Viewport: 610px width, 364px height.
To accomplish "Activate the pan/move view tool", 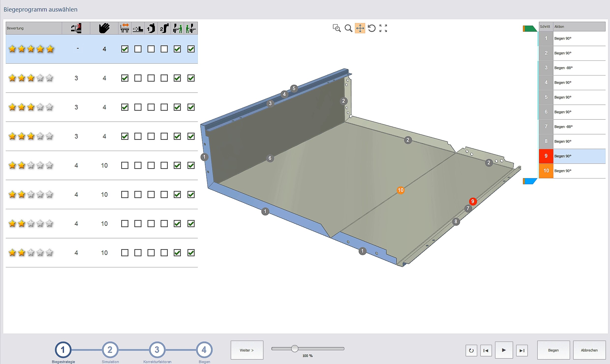I will [360, 28].
